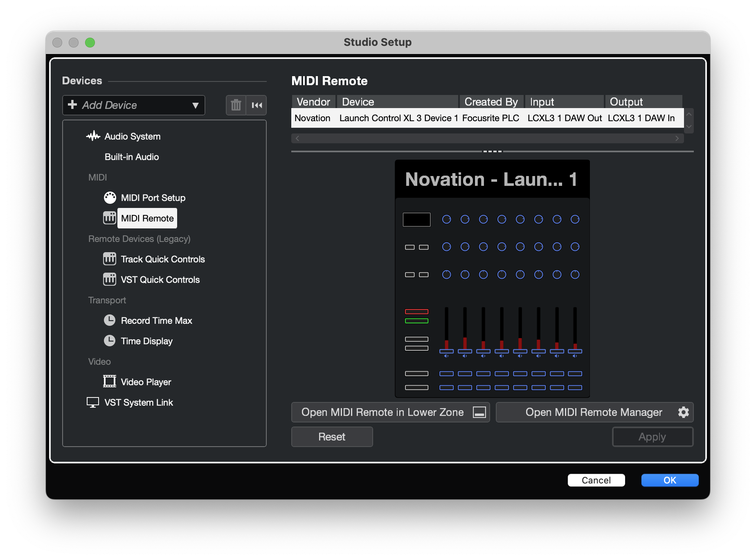Click Open MIDI Remote in Lower Zone

390,412
